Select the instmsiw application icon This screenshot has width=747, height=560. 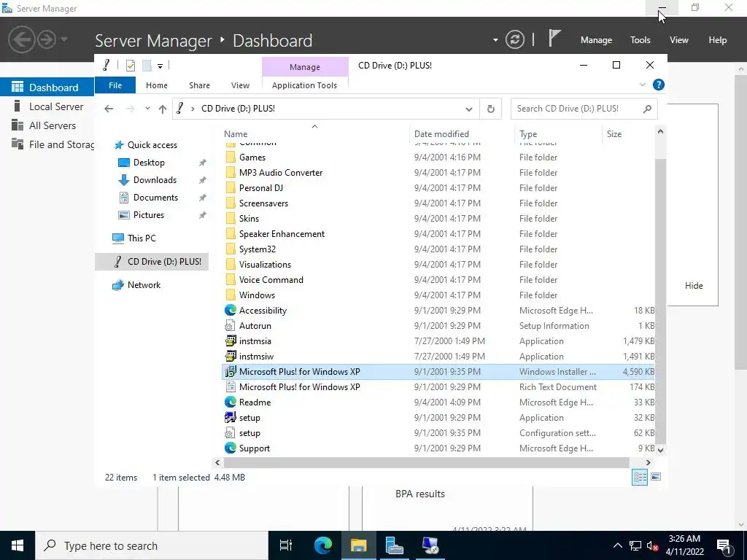[x=230, y=356]
